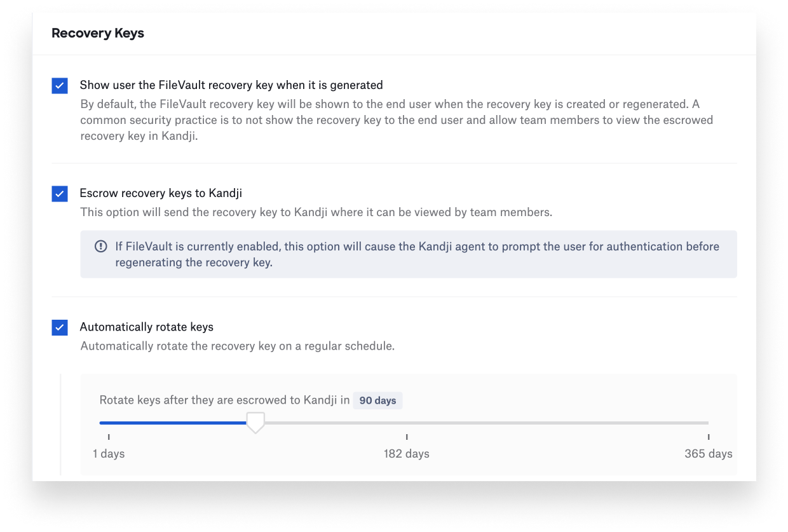Click the tick mark above the 1 days label
This screenshot has height=532, width=788.
(108, 437)
